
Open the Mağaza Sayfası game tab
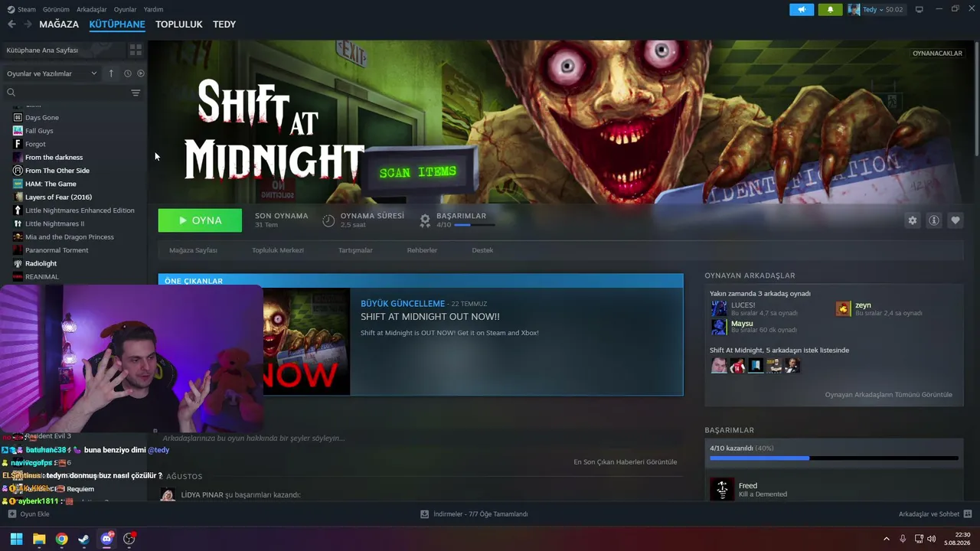pyautogui.click(x=193, y=250)
